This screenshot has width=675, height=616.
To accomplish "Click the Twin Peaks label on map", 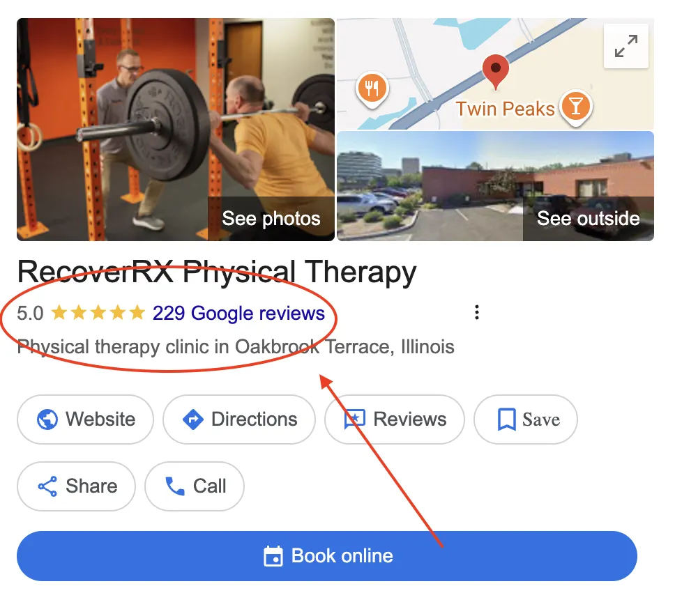I will [x=505, y=109].
